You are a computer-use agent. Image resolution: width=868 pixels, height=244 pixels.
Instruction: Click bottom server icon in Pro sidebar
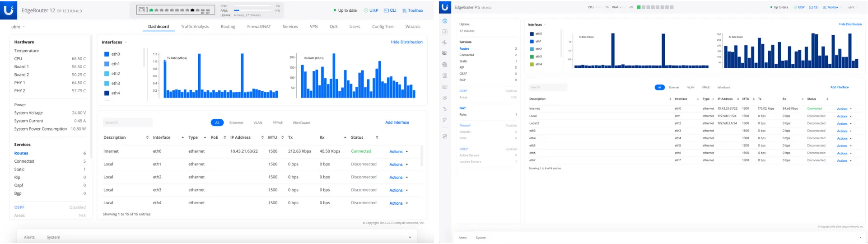tap(445, 136)
